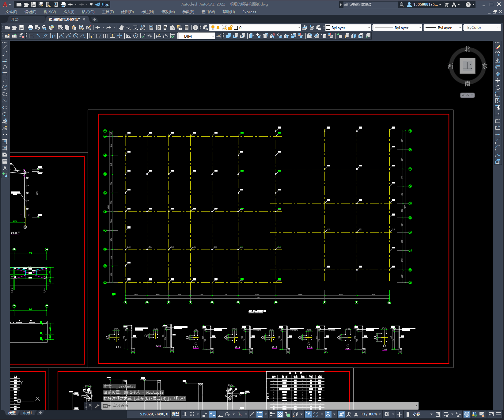Click the Linear dimension tool
This screenshot has width=504, height=420.
pos(32,36)
